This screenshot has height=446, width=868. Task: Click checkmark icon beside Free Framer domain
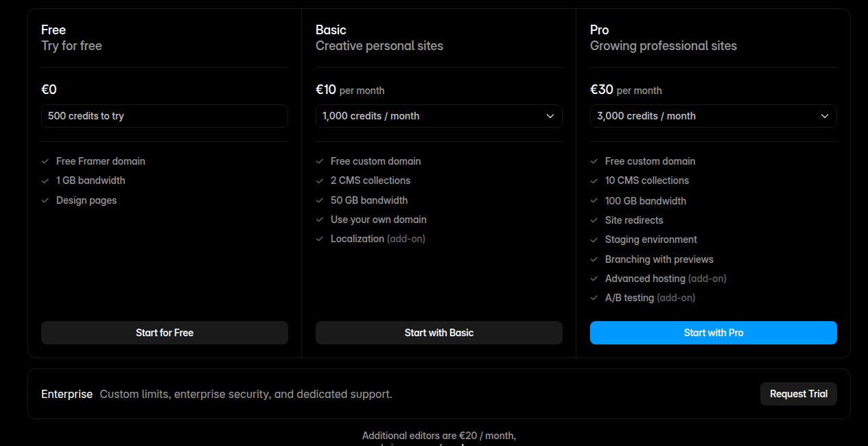[45, 161]
